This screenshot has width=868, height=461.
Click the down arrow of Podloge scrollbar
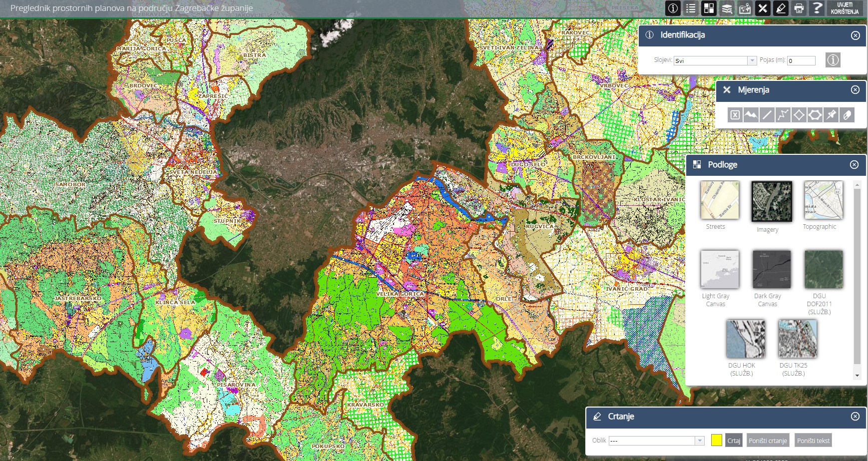pyautogui.click(x=858, y=376)
